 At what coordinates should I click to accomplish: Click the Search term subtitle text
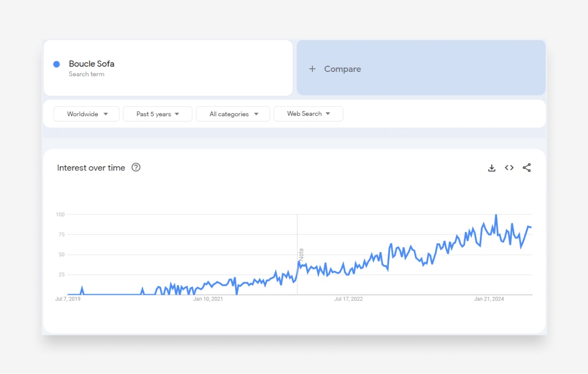[86, 74]
